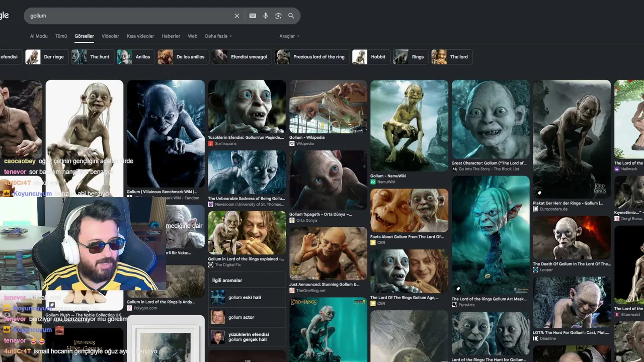The height and width of the screenshot is (362, 644).
Task: Switch to the AI Modu tab
Action: coord(39,36)
